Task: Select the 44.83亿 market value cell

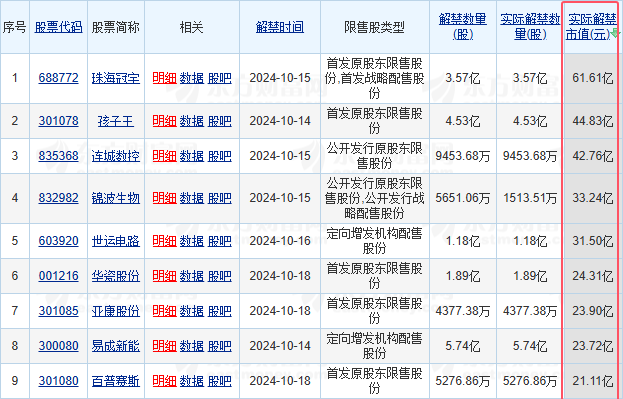Action: pos(592,121)
